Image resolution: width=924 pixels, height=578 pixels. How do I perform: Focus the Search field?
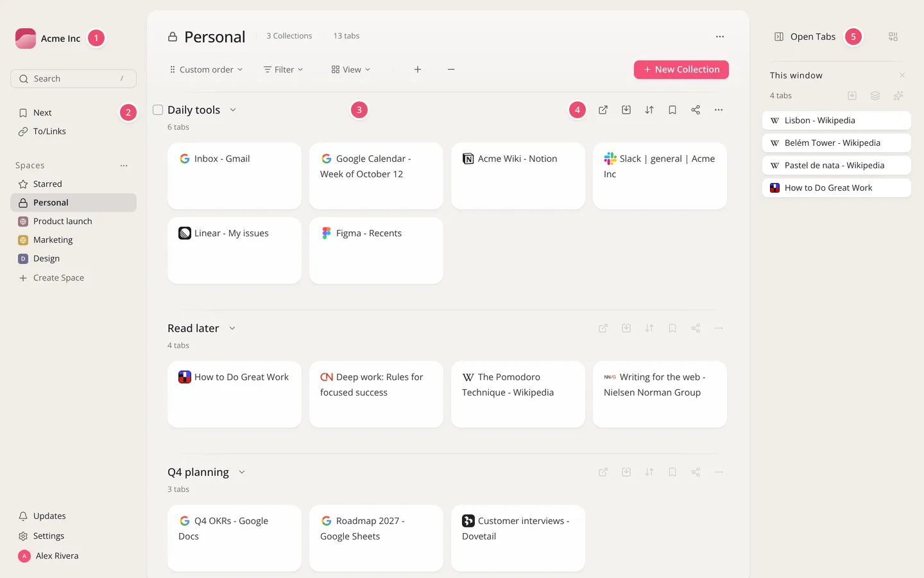(73, 78)
